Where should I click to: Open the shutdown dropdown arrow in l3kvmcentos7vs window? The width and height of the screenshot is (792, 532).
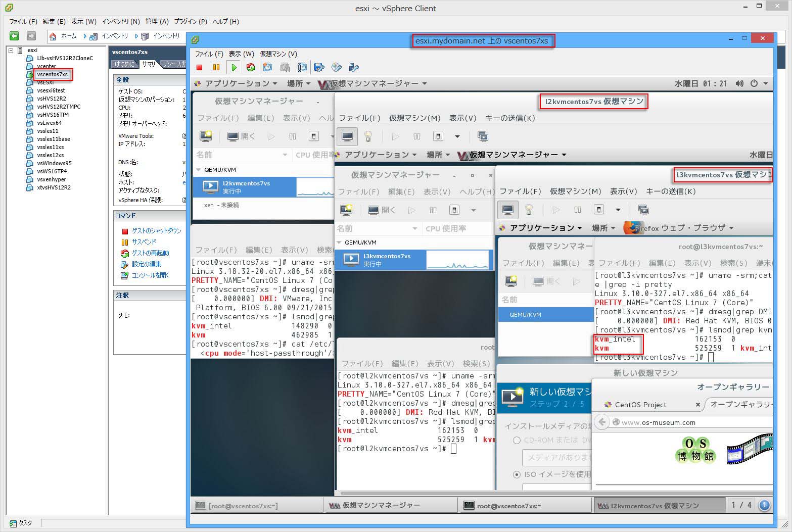click(x=618, y=210)
